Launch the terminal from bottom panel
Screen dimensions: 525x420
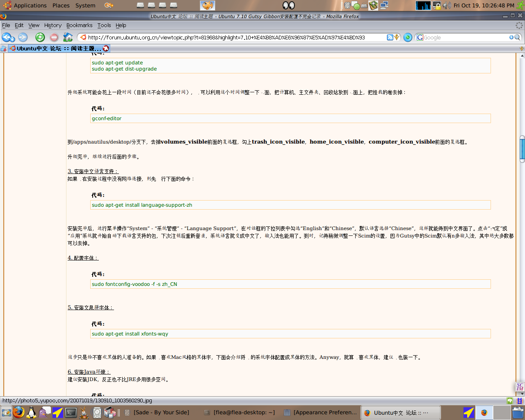pyautogui.click(x=71, y=412)
